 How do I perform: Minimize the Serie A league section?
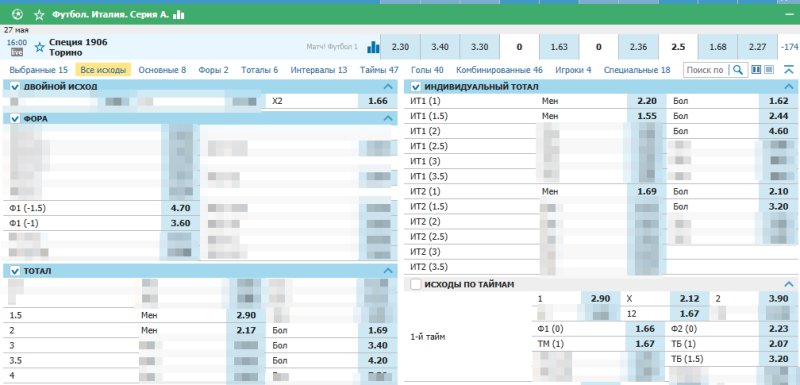tap(789, 15)
